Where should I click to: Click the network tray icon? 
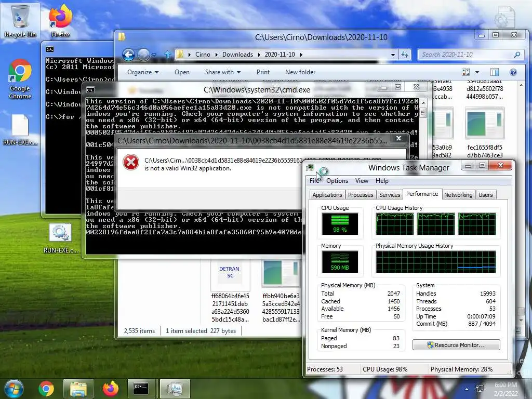point(480,389)
